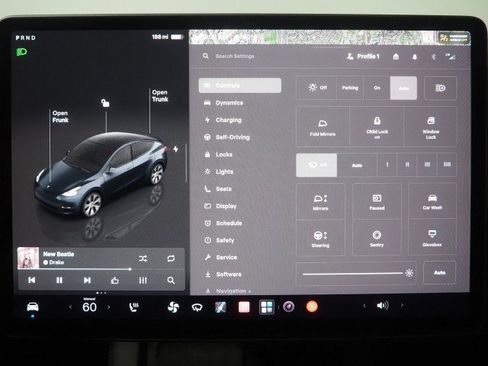Viewport: 488px width, 366px height.
Task: Tap the Dashcam Paused button
Action: tap(377, 202)
